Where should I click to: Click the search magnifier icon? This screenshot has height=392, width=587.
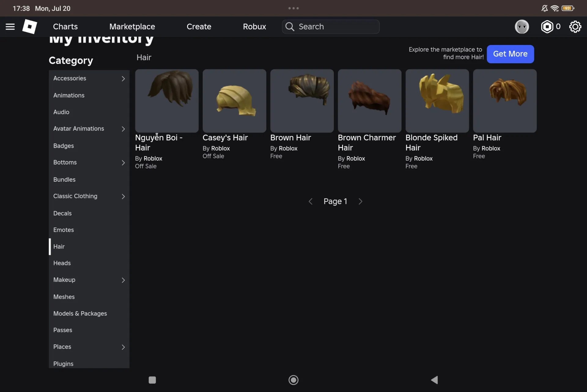pos(290,27)
